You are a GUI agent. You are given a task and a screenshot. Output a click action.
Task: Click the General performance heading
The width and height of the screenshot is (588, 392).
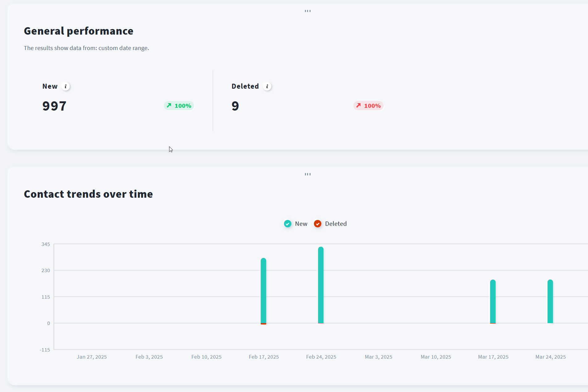pos(78,31)
